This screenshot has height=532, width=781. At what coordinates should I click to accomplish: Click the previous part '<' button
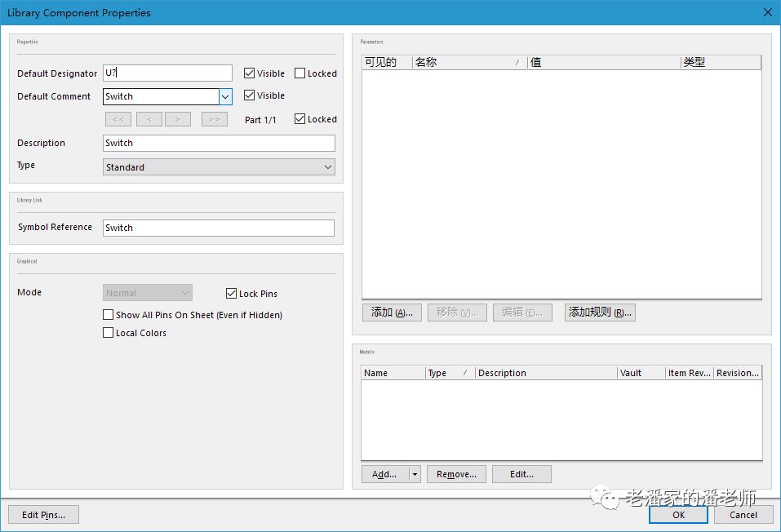pos(149,119)
